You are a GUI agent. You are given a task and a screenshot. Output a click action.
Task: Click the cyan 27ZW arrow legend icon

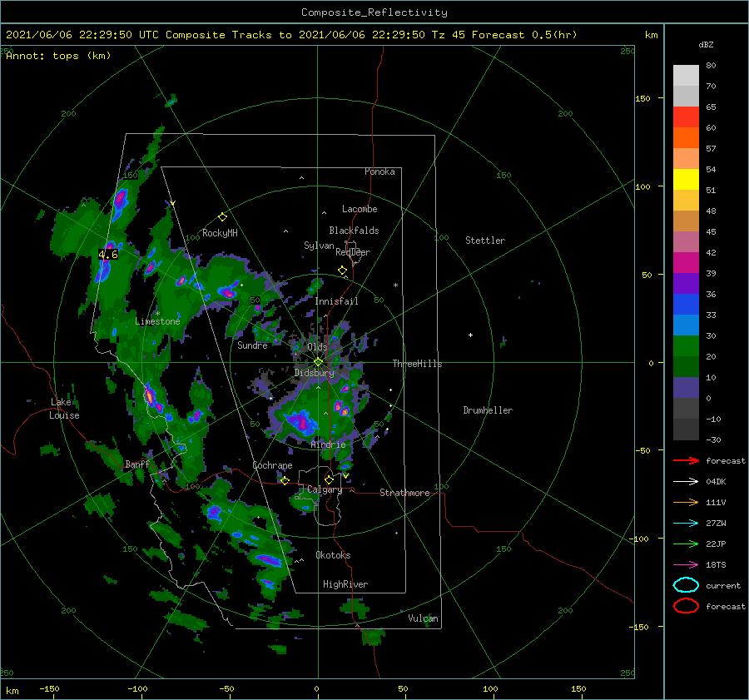coord(686,524)
